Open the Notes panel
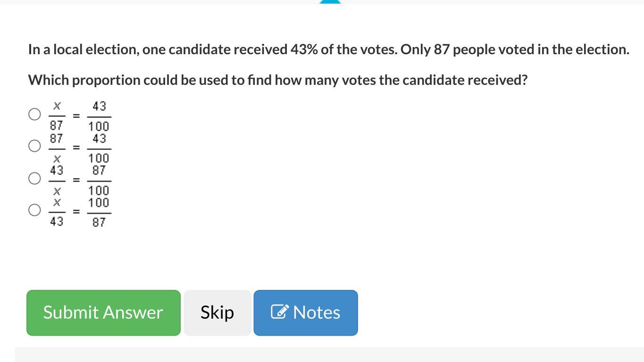This screenshot has width=644, height=362. pyautogui.click(x=306, y=313)
